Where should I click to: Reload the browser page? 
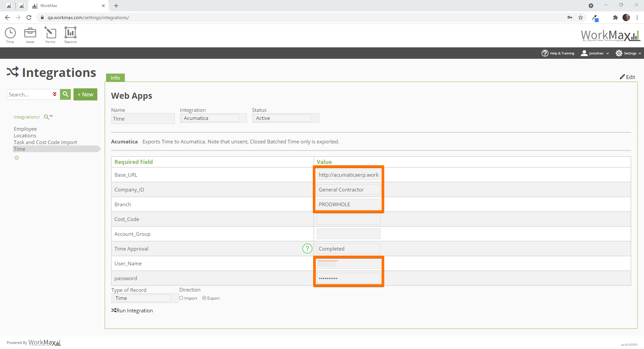coord(29,17)
